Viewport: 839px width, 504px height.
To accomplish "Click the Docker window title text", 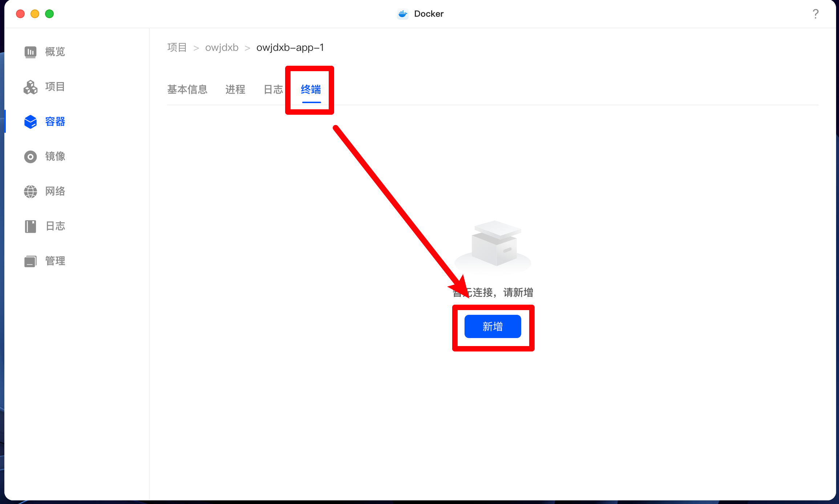I will click(x=429, y=14).
